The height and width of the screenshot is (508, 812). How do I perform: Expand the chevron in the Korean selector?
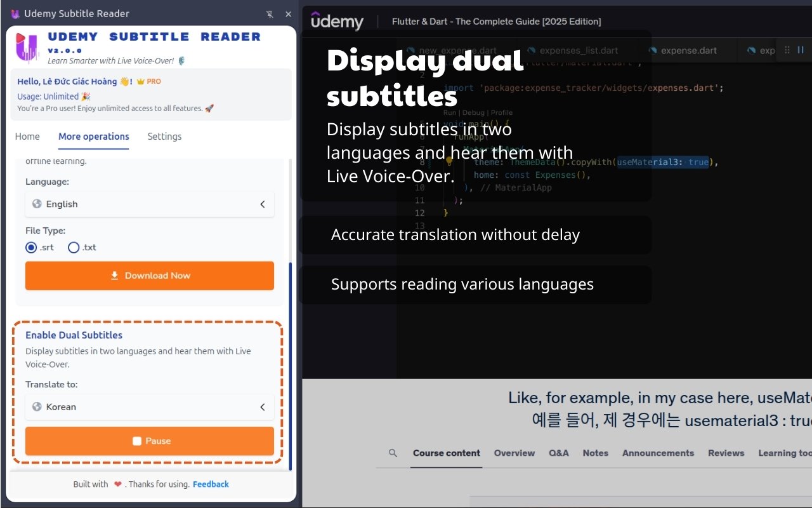tap(263, 407)
